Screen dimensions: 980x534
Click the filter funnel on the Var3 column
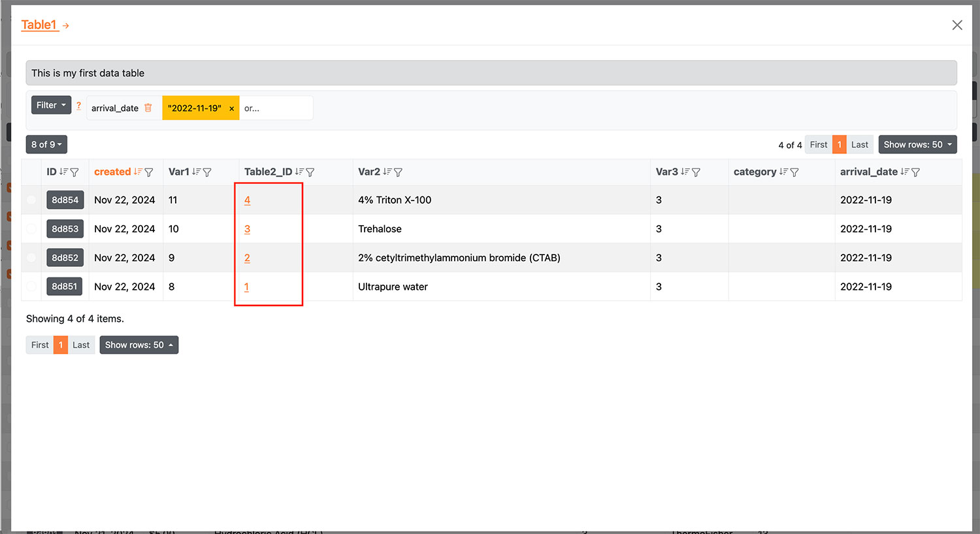696,172
